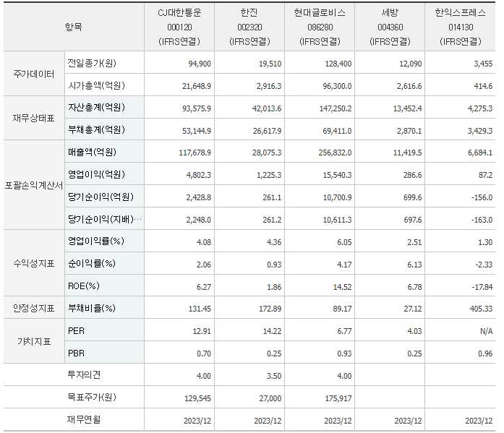
Task: Select the 가치지표 category cell
Action: click(34, 341)
